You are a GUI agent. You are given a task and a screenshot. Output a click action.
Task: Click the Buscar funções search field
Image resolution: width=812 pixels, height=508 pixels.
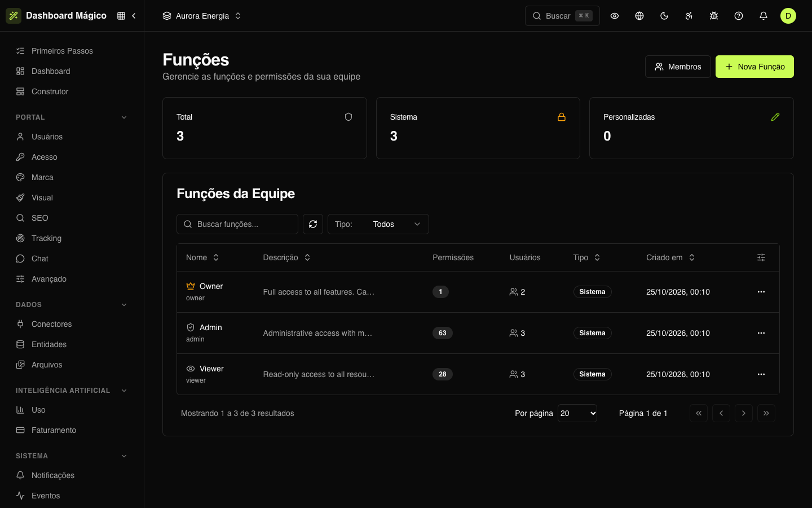[237, 224]
